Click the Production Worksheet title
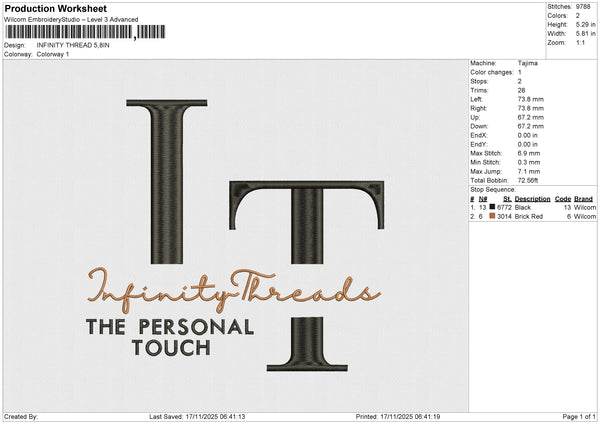The image size is (600, 424). tap(56, 8)
